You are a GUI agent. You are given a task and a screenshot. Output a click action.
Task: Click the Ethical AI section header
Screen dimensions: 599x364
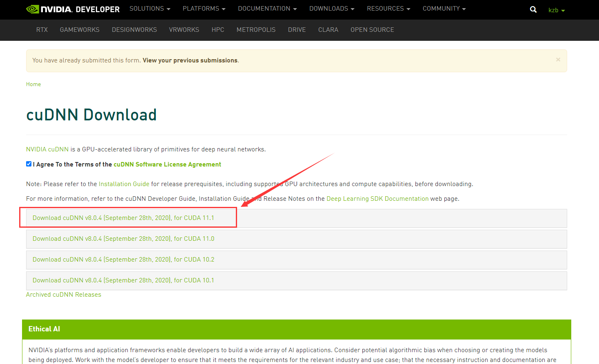tap(296, 329)
